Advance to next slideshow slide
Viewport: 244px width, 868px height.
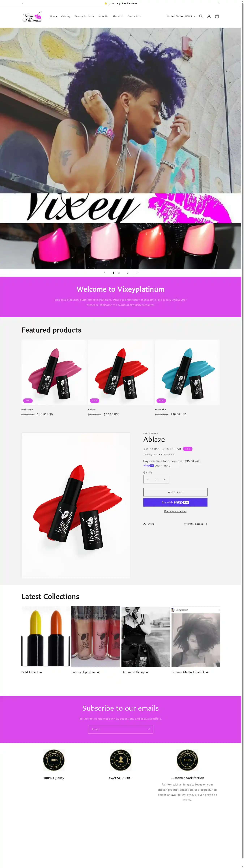128,273
